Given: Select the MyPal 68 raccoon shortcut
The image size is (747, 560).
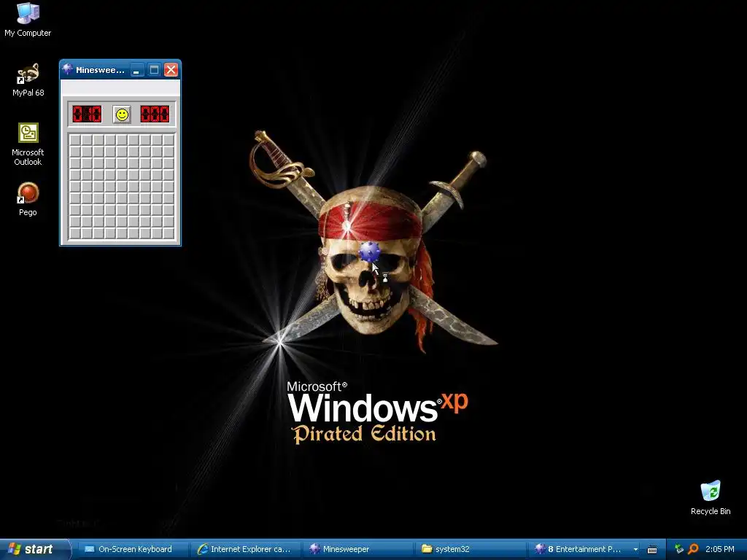Looking at the screenshot, I should (x=28, y=79).
